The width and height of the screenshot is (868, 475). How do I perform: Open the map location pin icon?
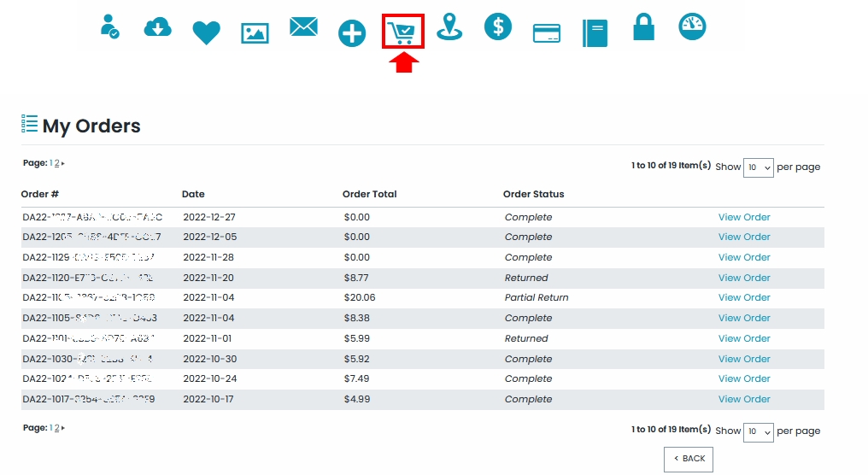[x=449, y=26]
